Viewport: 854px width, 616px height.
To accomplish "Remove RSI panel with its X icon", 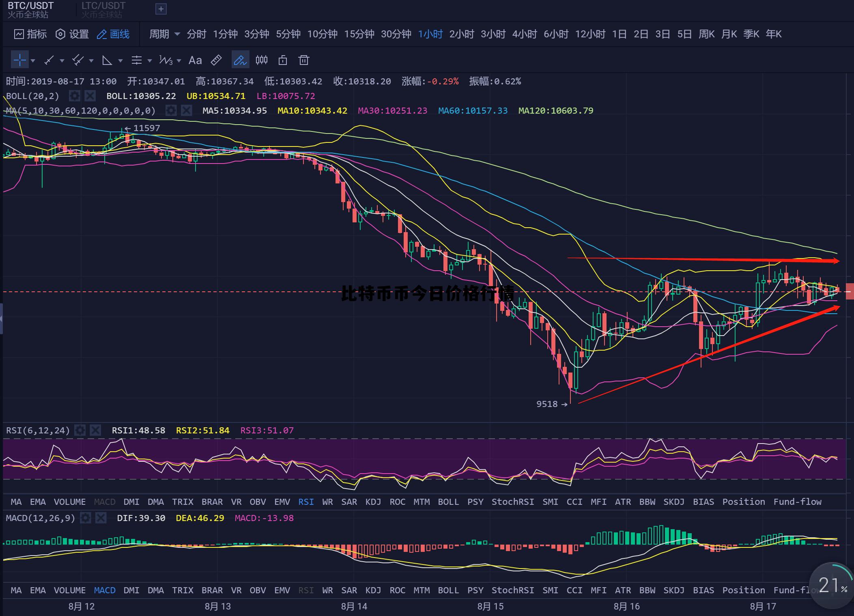I will click(x=95, y=430).
